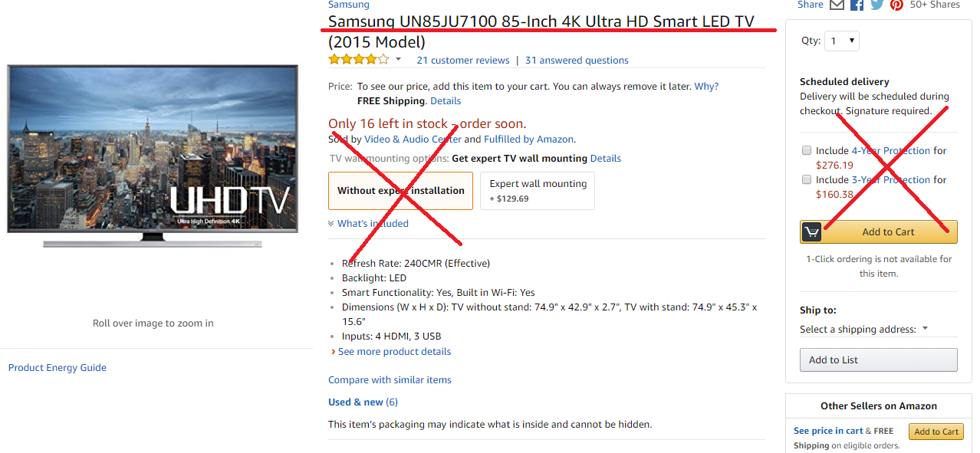The height and width of the screenshot is (453, 980).
Task: Open 31 answered questions link
Action: [577, 60]
